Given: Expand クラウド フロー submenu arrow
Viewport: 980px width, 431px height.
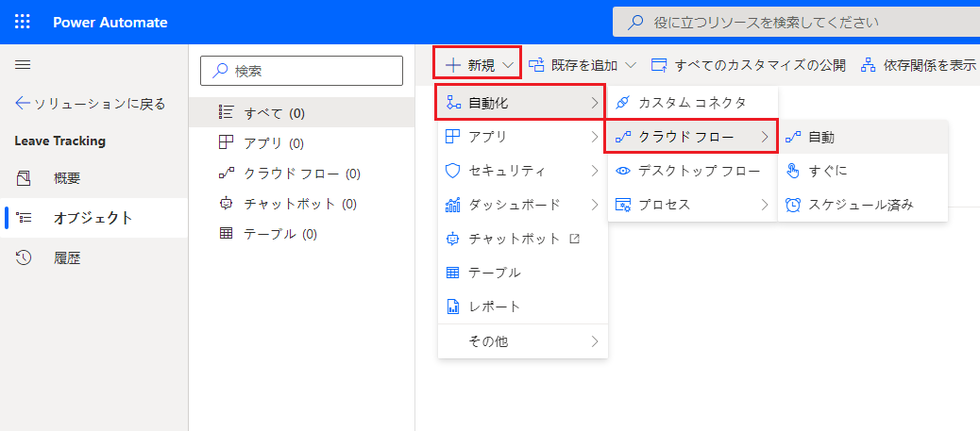Looking at the screenshot, I should [764, 137].
